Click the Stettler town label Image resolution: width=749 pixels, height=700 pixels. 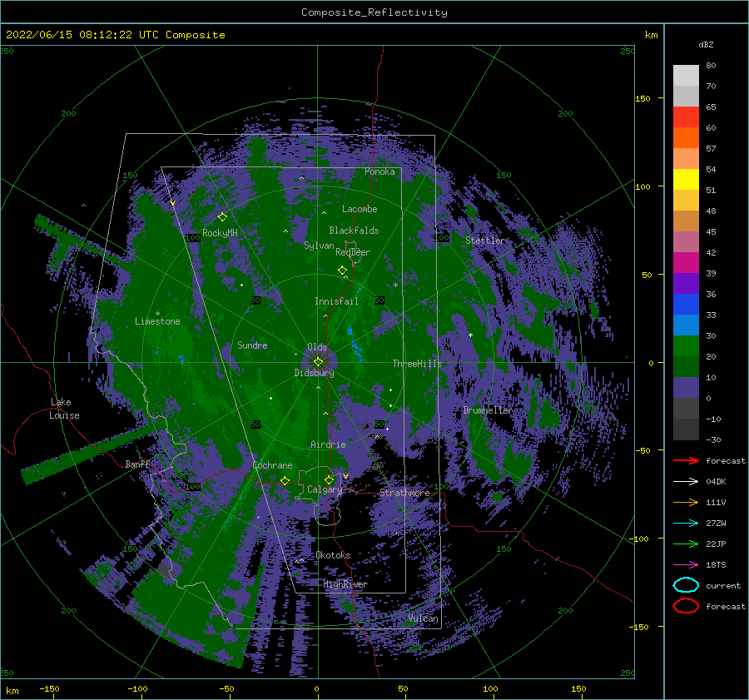pos(485,241)
